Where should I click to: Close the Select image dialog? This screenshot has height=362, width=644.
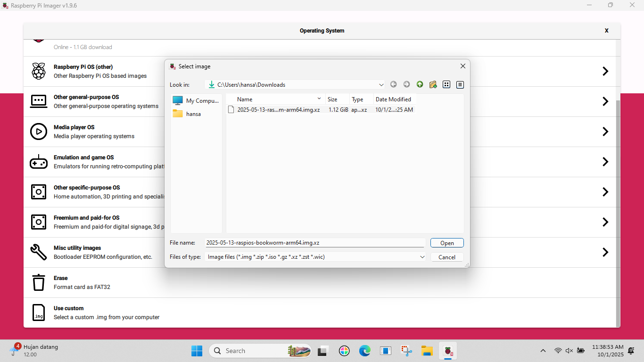tap(462, 66)
